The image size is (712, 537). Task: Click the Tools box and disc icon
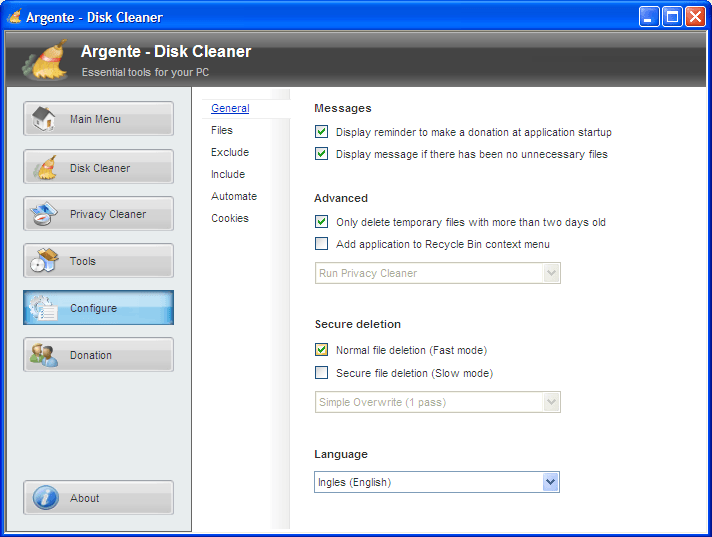pos(44,261)
